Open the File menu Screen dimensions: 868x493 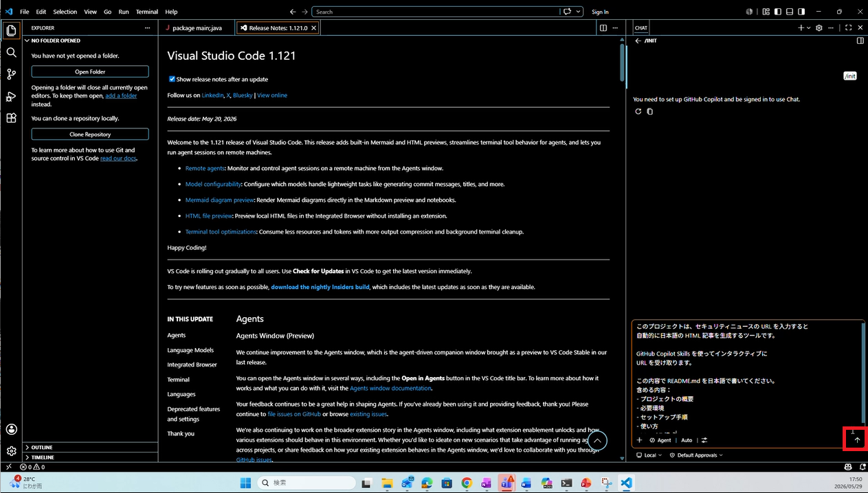click(x=25, y=12)
